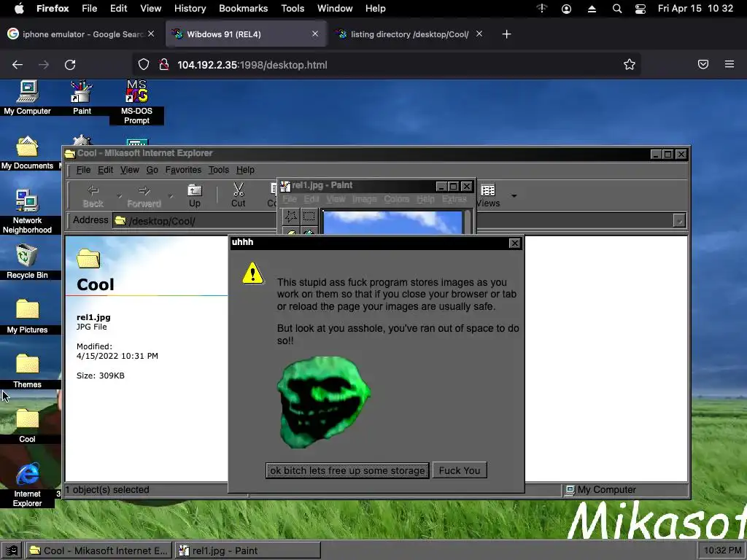Open the explorer Go menu

point(152,170)
